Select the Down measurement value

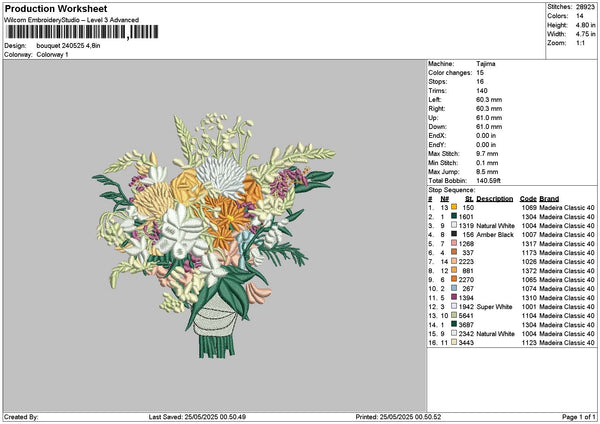[489, 127]
